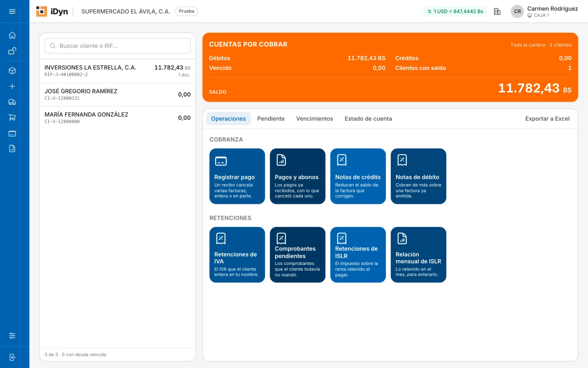Click the logout icon in sidebar
The width and height of the screenshot is (588, 368).
pos(12,357)
